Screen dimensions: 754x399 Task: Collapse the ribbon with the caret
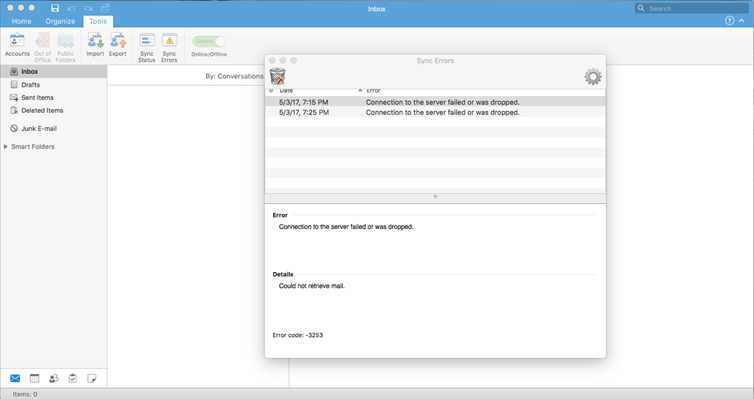(x=742, y=21)
